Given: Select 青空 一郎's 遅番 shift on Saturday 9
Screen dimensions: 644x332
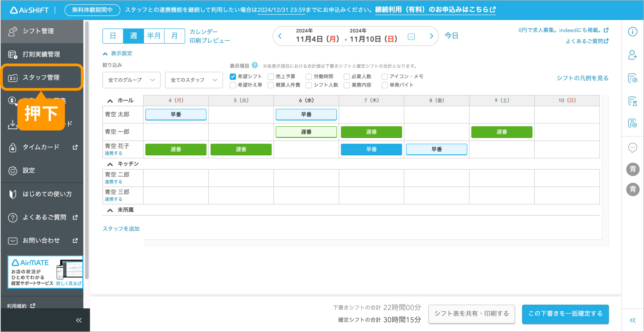Looking at the screenshot, I should click(502, 132).
